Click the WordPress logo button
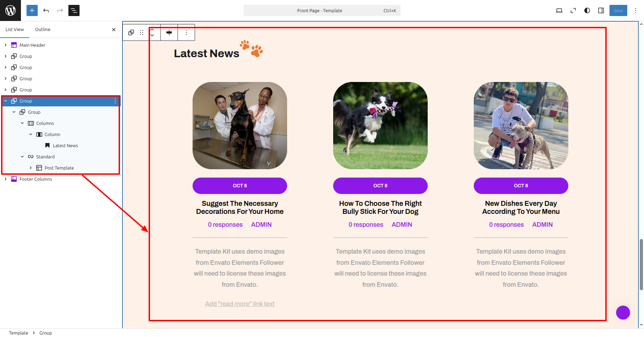 pos(10,10)
